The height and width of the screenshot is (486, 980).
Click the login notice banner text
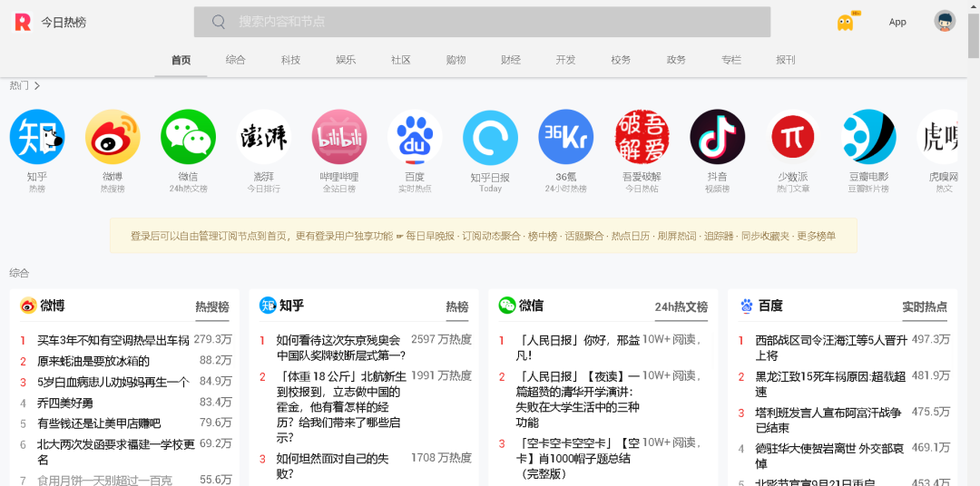click(483, 236)
